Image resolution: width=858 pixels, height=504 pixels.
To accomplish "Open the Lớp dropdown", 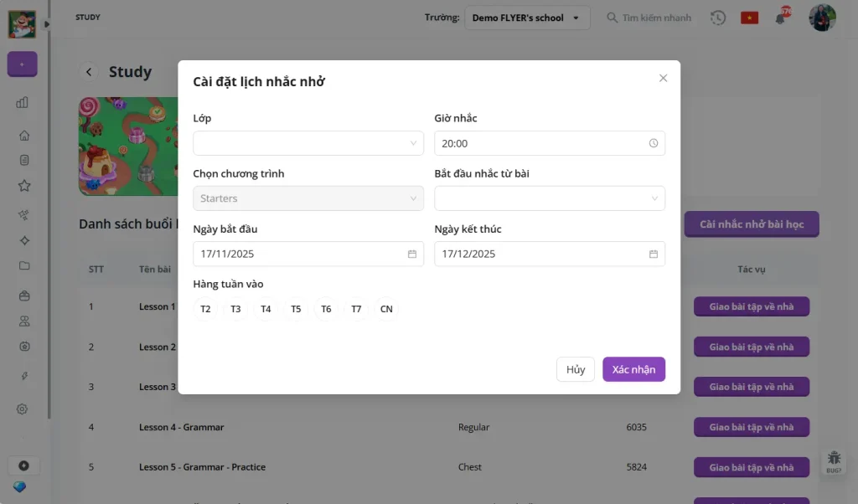I will click(308, 143).
